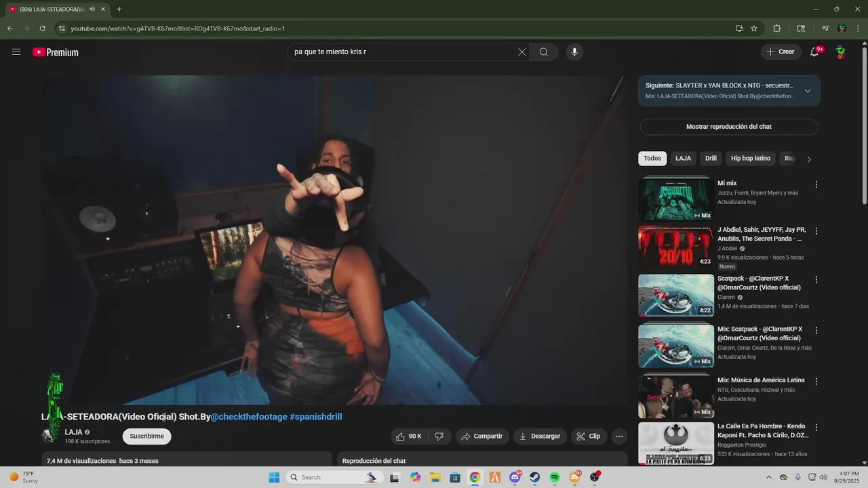Click the Crear button

(x=781, y=52)
